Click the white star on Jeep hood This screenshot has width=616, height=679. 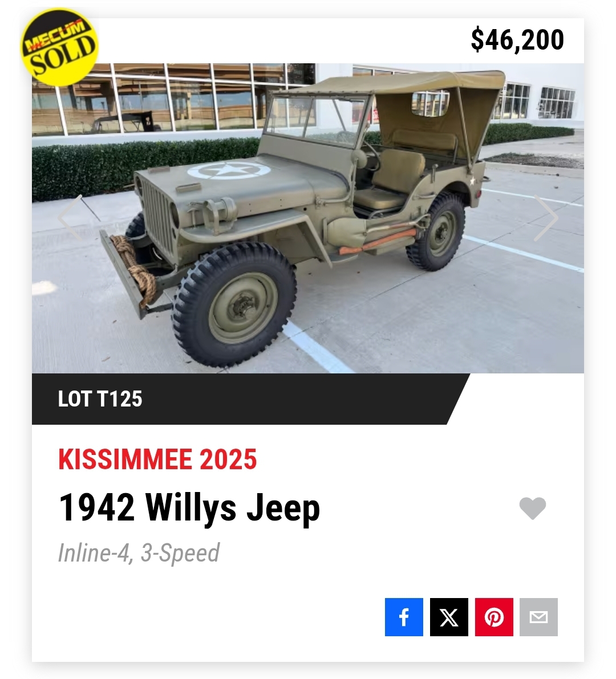coord(229,170)
